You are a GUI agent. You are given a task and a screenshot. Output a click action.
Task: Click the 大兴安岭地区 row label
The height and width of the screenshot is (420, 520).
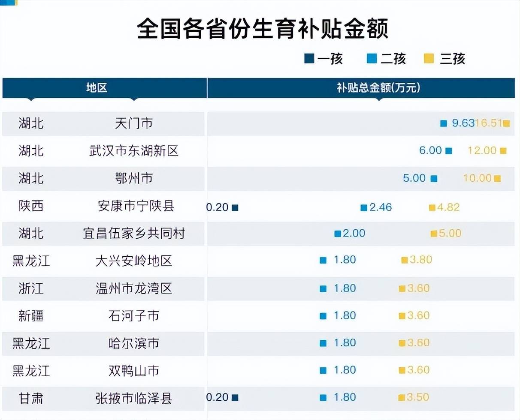[x=134, y=261]
